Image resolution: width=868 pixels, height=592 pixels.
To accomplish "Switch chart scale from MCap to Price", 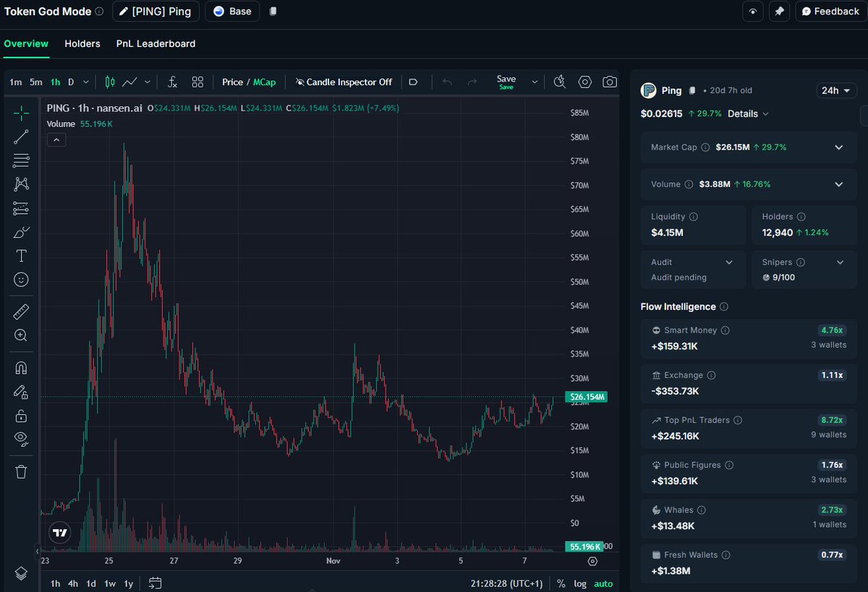I will coord(234,82).
